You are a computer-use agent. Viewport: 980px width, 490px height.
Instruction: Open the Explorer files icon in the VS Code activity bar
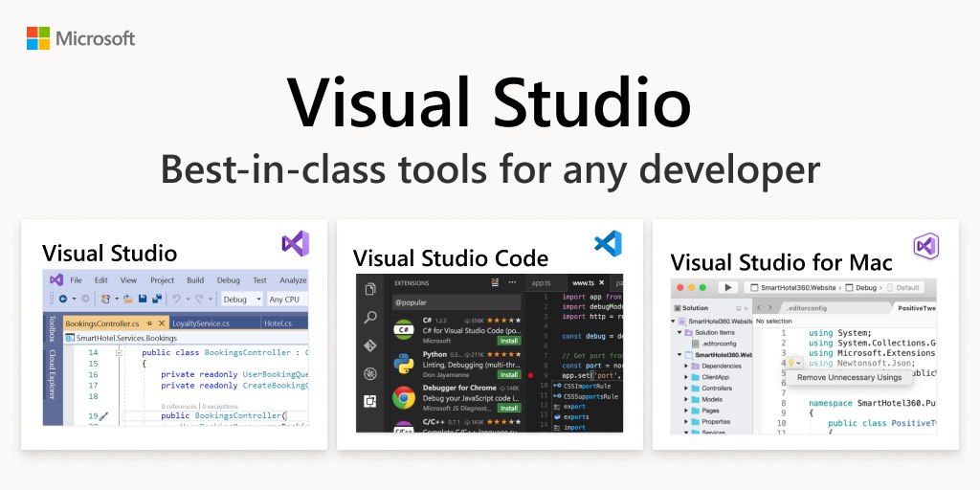[370, 289]
